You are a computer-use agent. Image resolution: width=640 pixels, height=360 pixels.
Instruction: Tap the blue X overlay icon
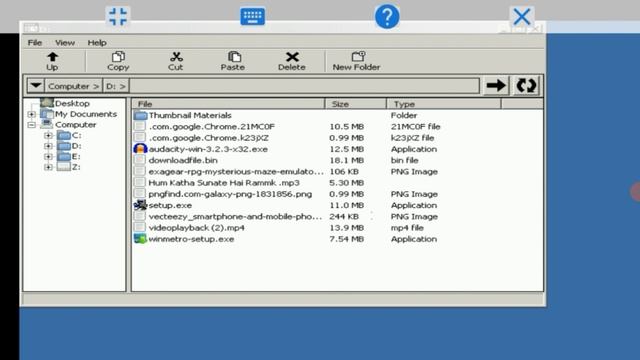[522, 17]
